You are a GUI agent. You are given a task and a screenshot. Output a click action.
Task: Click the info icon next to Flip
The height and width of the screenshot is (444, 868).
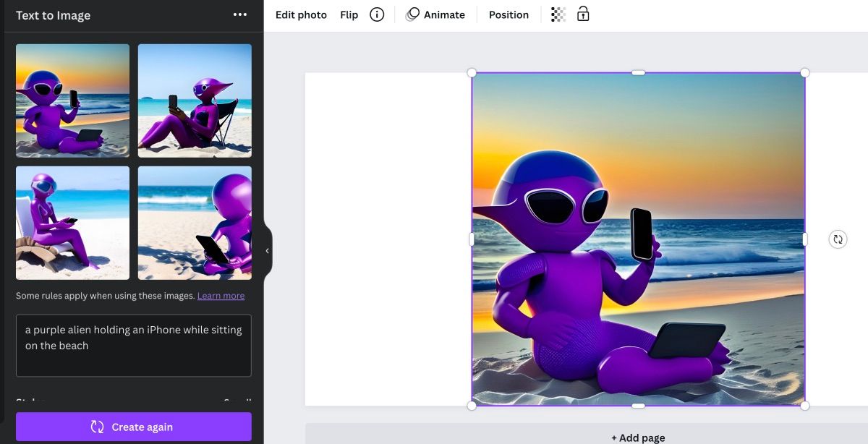[x=376, y=14]
